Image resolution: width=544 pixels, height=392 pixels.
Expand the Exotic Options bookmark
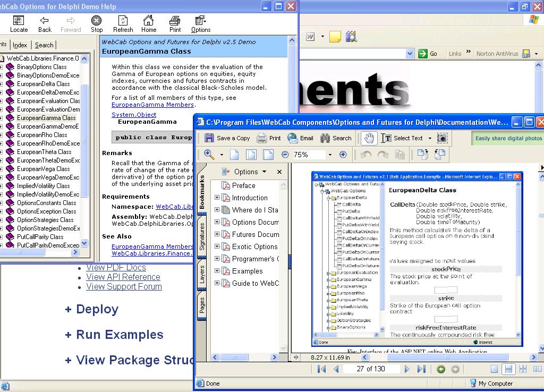(217, 246)
